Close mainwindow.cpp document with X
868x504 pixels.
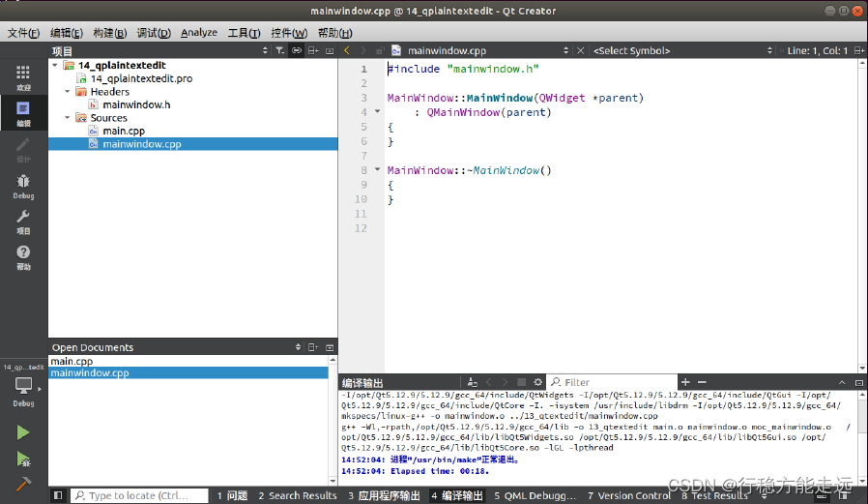click(580, 50)
